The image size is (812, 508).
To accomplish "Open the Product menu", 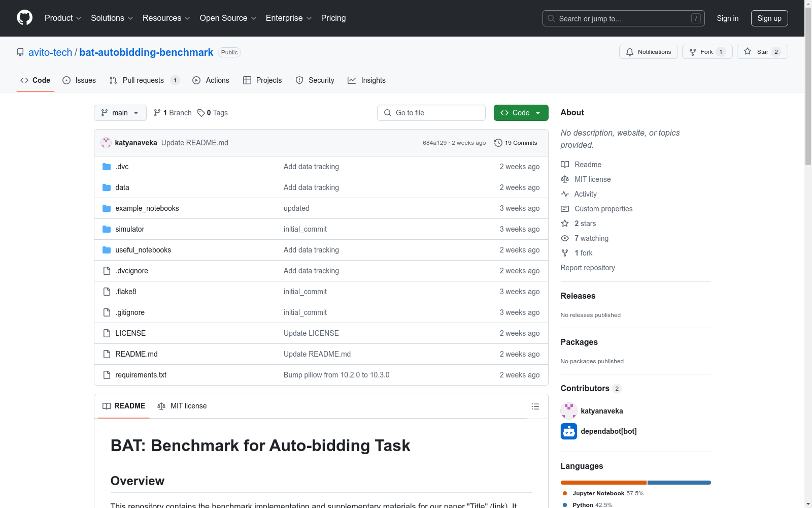I will tap(63, 18).
